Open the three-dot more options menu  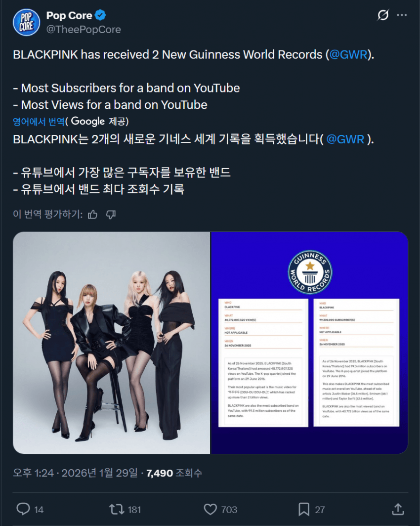click(402, 15)
